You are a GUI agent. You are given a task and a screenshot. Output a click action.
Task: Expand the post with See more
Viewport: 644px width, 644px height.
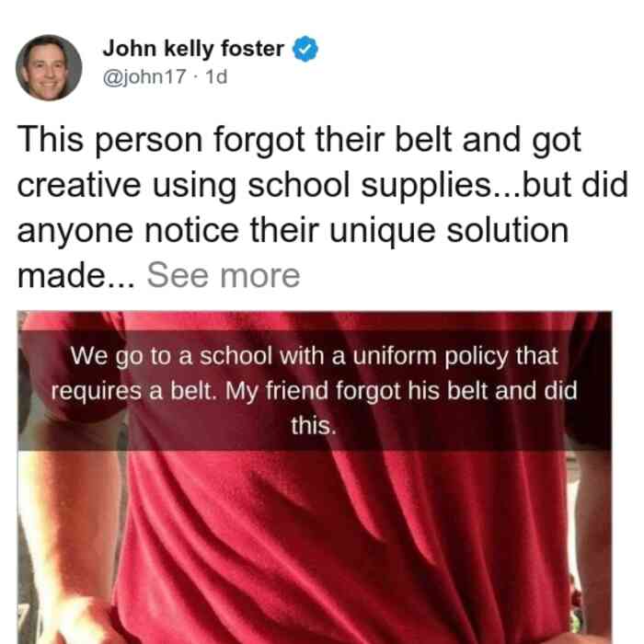coord(224,276)
